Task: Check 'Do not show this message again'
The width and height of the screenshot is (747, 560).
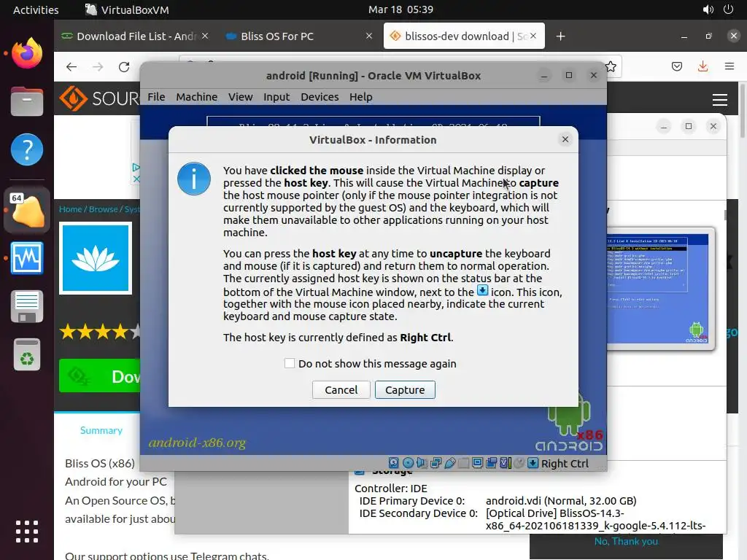Action: 289,363
